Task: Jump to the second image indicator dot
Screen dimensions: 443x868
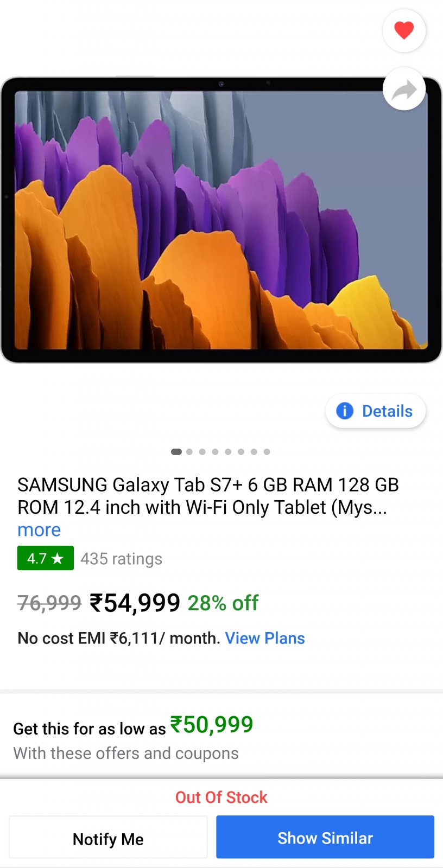Action: [189, 452]
